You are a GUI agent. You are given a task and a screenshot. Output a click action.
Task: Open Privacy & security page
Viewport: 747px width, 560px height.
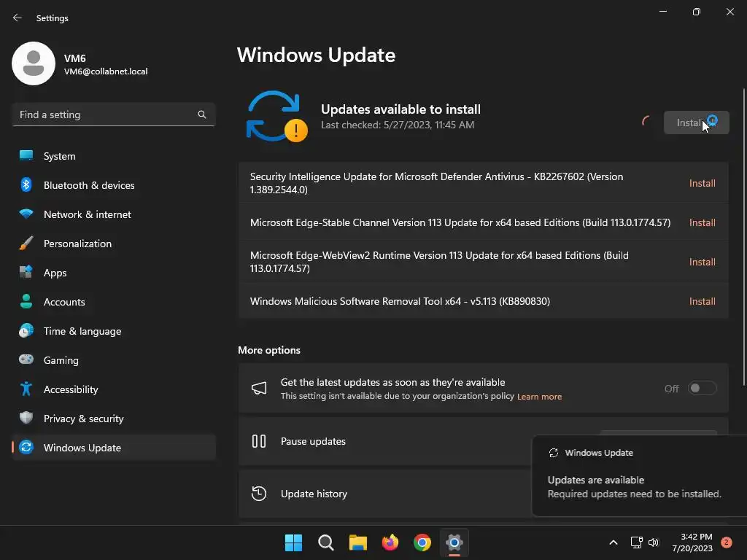coord(114,418)
